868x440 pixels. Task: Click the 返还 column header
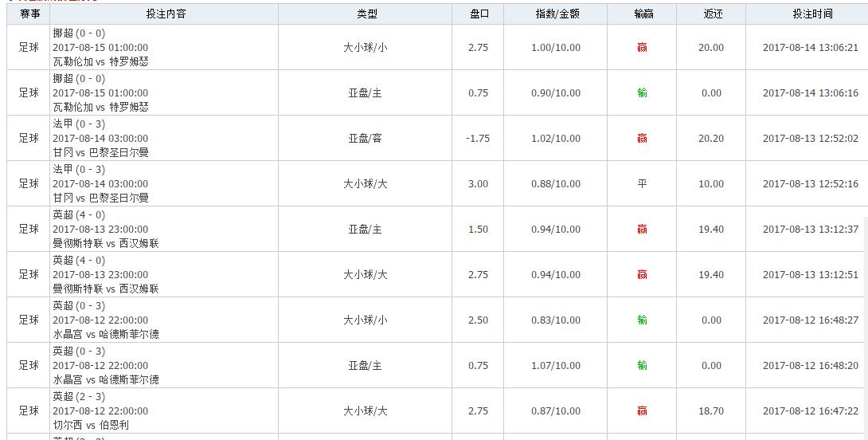click(x=711, y=14)
